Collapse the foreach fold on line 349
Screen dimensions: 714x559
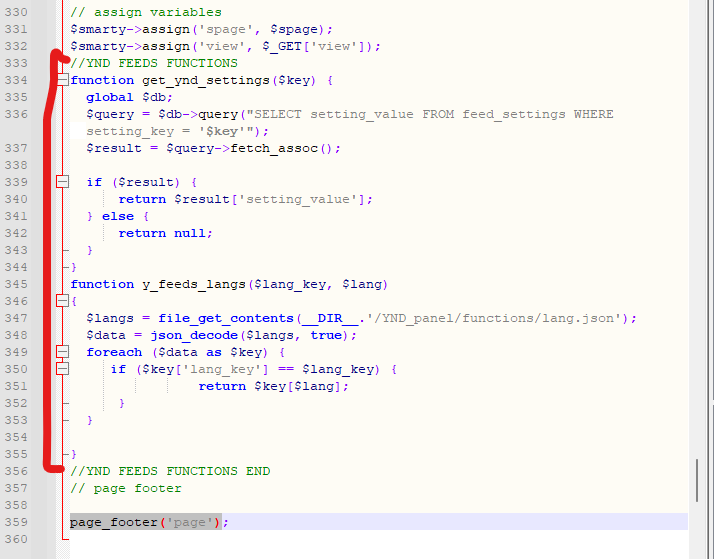62,351
